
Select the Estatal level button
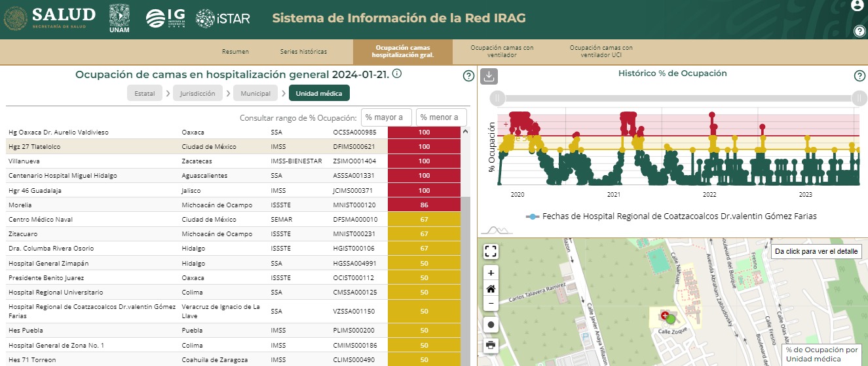tap(145, 93)
